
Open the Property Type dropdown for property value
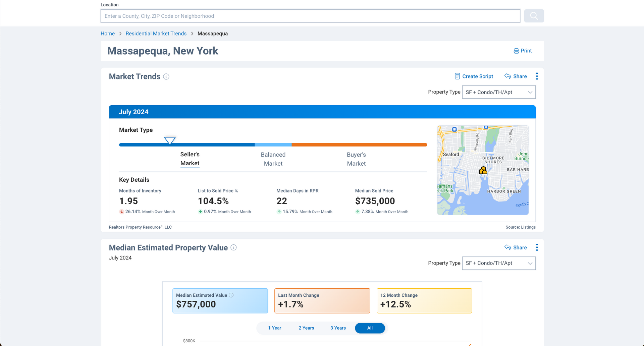pyautogui.click(x=499, y=263)
